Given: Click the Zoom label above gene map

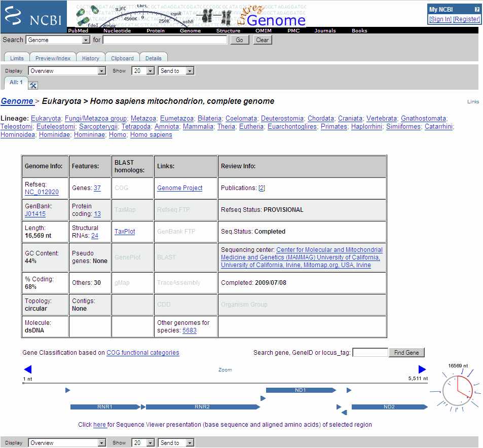Looking at the screenshot, I should (x=225, y=370).
